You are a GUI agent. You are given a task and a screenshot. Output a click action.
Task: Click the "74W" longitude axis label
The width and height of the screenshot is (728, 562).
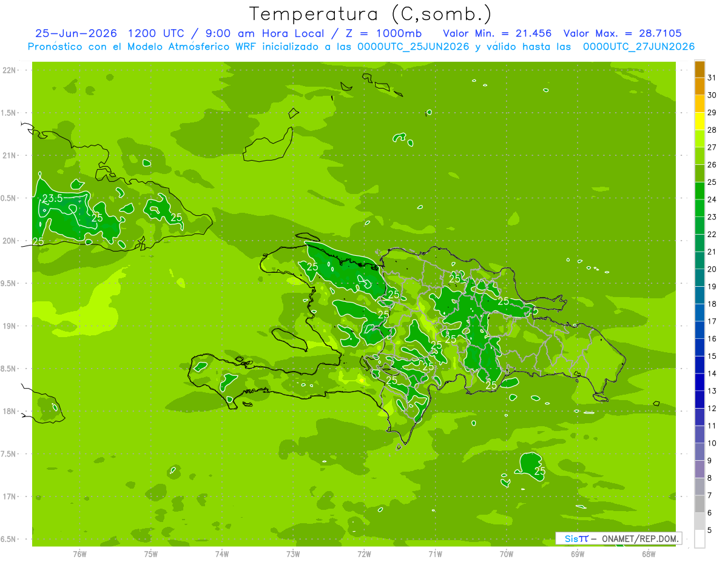click(x=222, y=554)
